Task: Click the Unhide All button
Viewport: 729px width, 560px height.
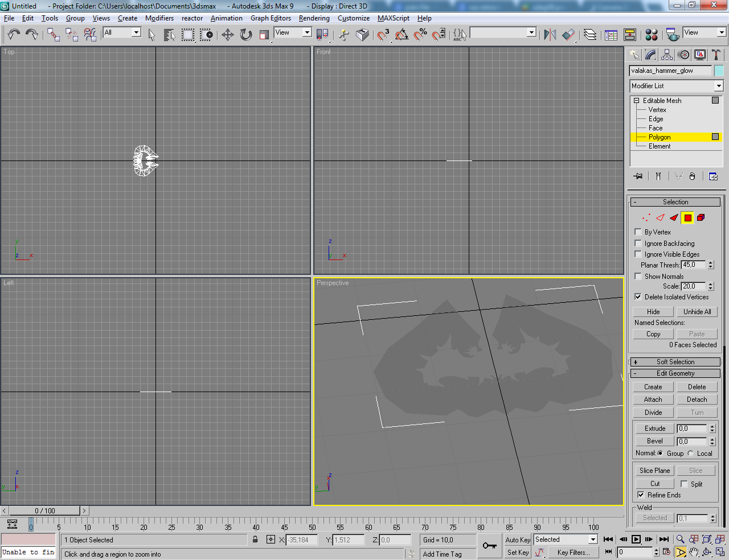Action: pos(697,311)
